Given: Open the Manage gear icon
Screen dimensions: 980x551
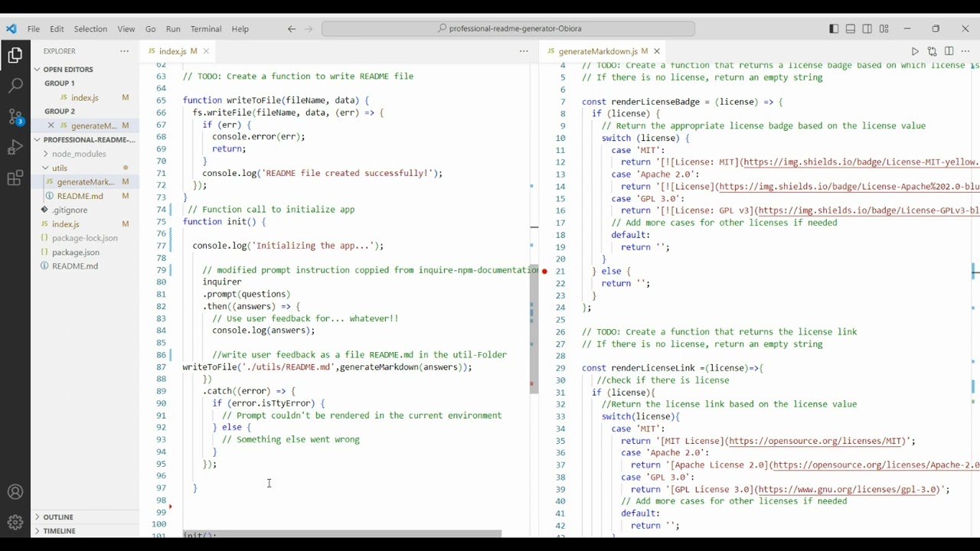Looking at the screenshot, I should [x=15, y=523].
